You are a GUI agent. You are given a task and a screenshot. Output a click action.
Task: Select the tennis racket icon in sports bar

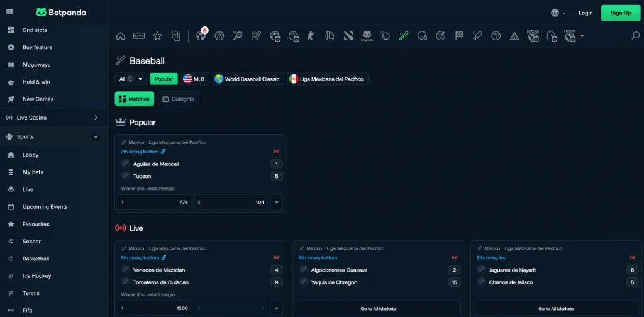[237, 36]
